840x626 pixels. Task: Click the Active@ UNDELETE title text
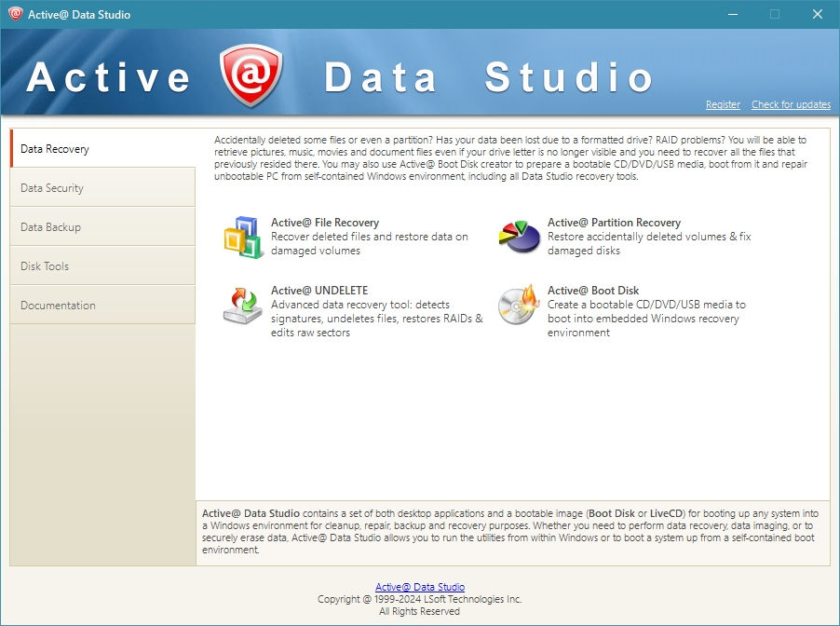tap(319, 291)
